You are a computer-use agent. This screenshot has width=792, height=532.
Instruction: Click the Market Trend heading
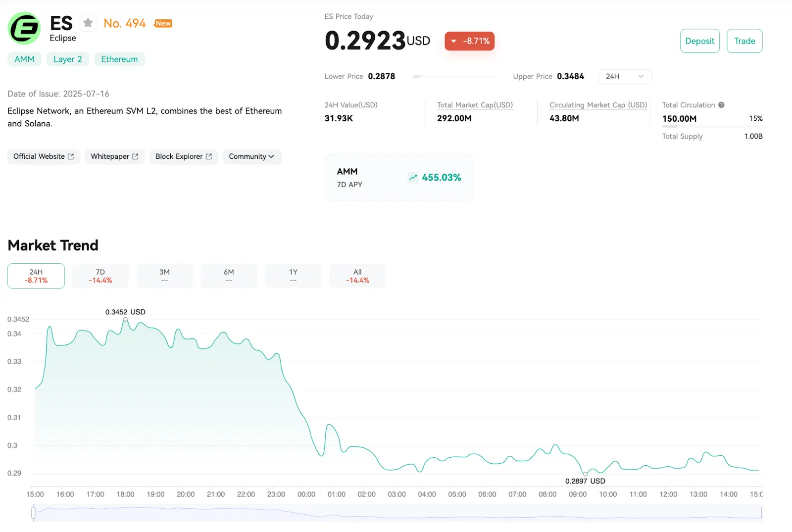click(53, 245)
